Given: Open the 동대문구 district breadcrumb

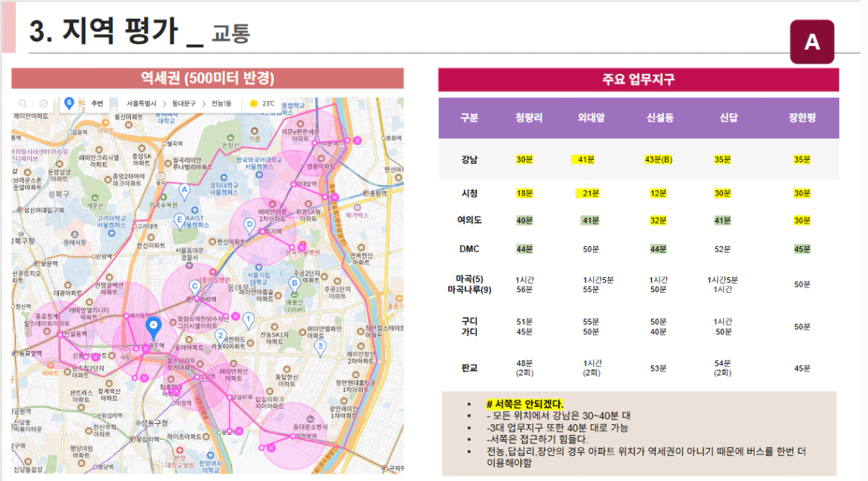Looking at the screenshot, I should (x=184, y=103).
